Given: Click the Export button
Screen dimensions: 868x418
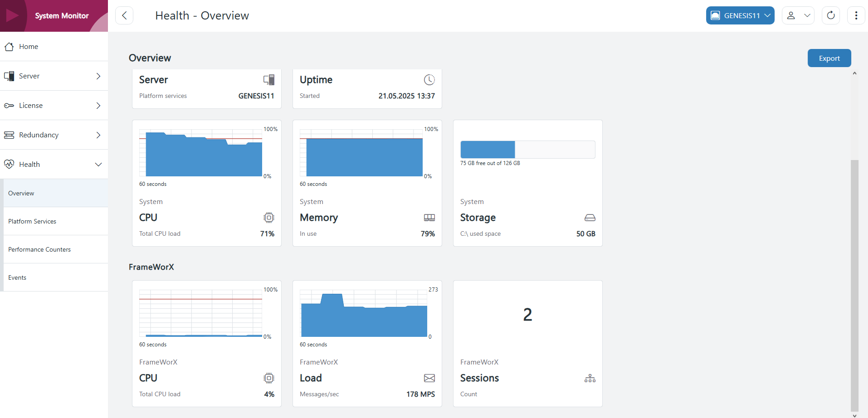Looking at the screenshot, I should tap(829, 58).
